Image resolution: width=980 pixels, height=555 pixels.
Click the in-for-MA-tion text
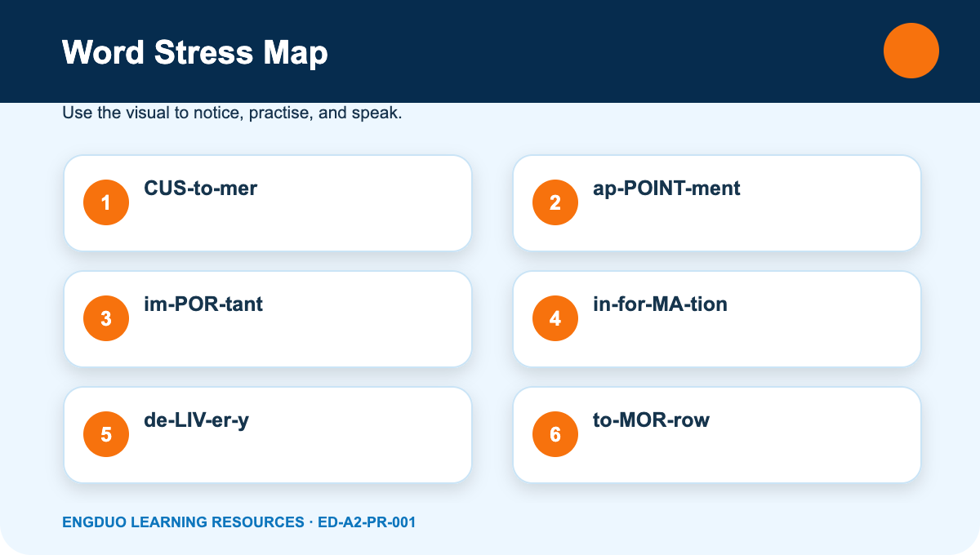(660, 304)
